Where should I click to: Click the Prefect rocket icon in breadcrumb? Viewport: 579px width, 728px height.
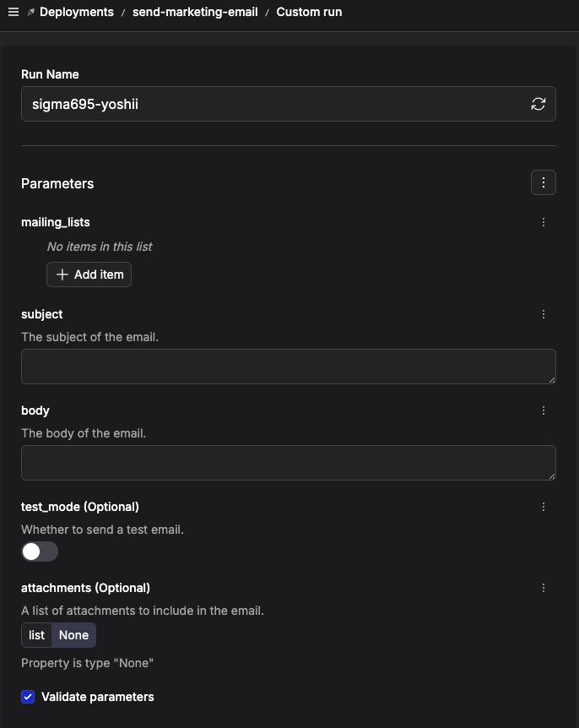(x=30, y=12)
